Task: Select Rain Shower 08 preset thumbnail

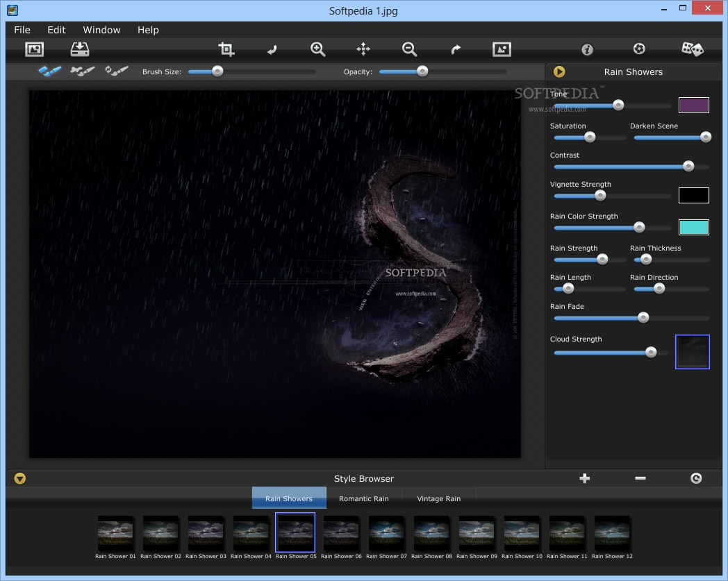Action: pyautogui.click(x=431, y=532)
